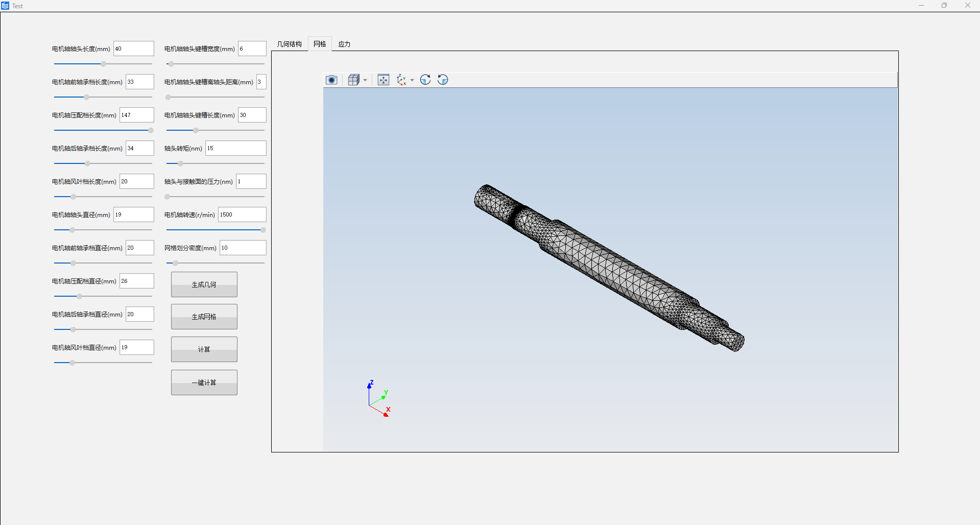Click the fit-to-window zoom extents icon
Screen dimensions: 980x525
pos(384,80)
